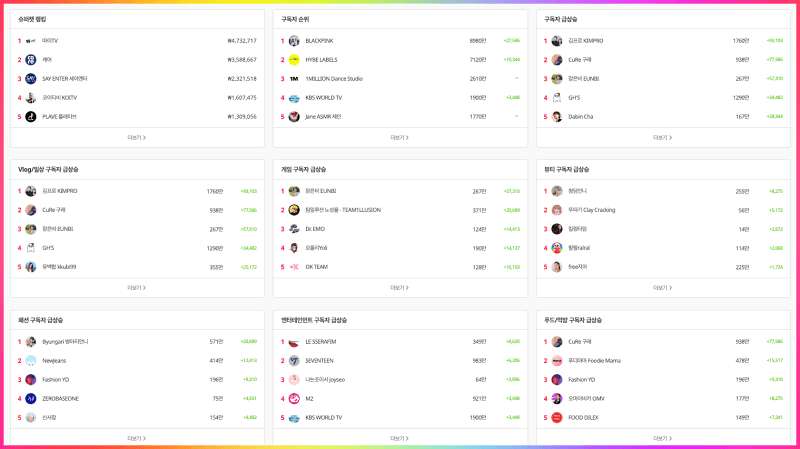Click the pink M2 avatar
Viewport: 800px width, 449px height.
(294, 398)
